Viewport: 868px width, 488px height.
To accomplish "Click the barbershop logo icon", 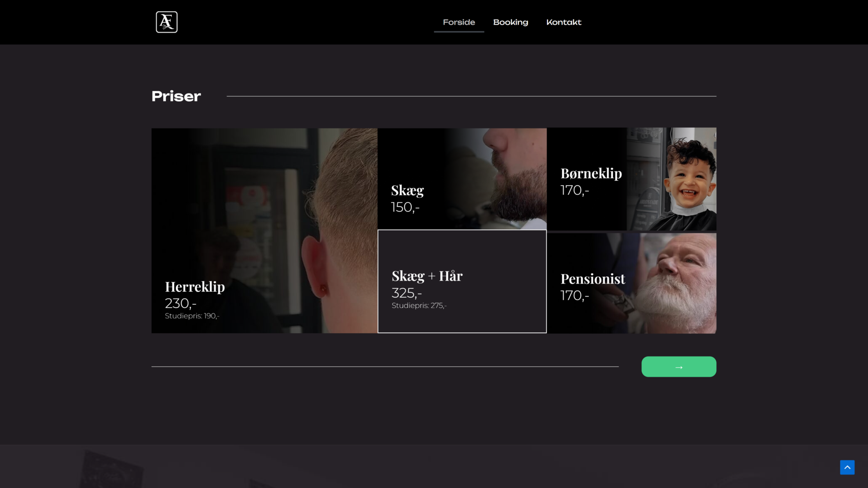I will coord(167,22).
